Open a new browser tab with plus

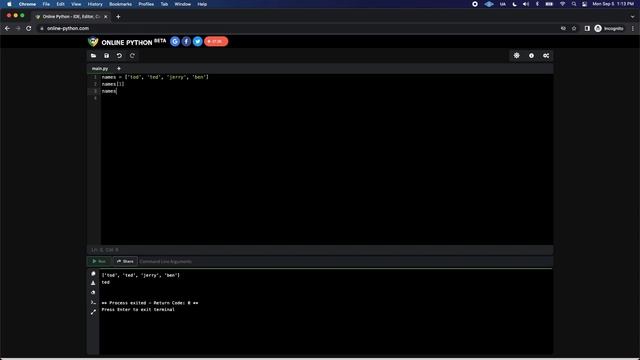pos(118,17)
